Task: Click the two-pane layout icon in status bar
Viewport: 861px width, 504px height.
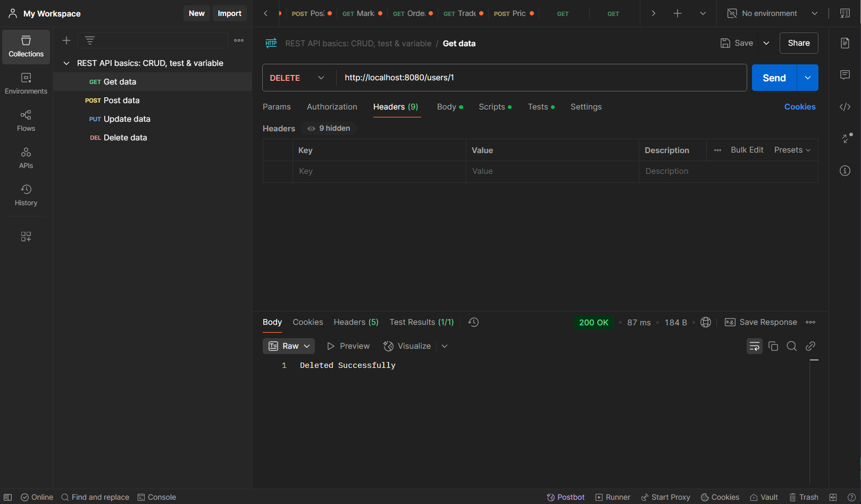Action: 833,497
